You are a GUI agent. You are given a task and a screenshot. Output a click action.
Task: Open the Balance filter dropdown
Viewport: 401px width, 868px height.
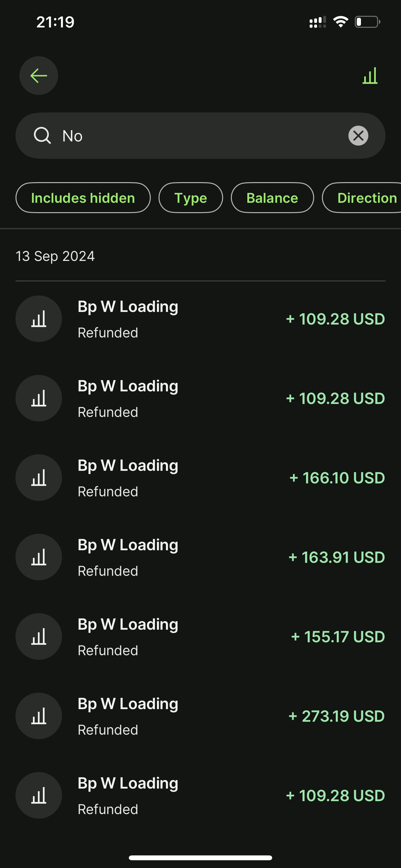[x=272, y=198]
